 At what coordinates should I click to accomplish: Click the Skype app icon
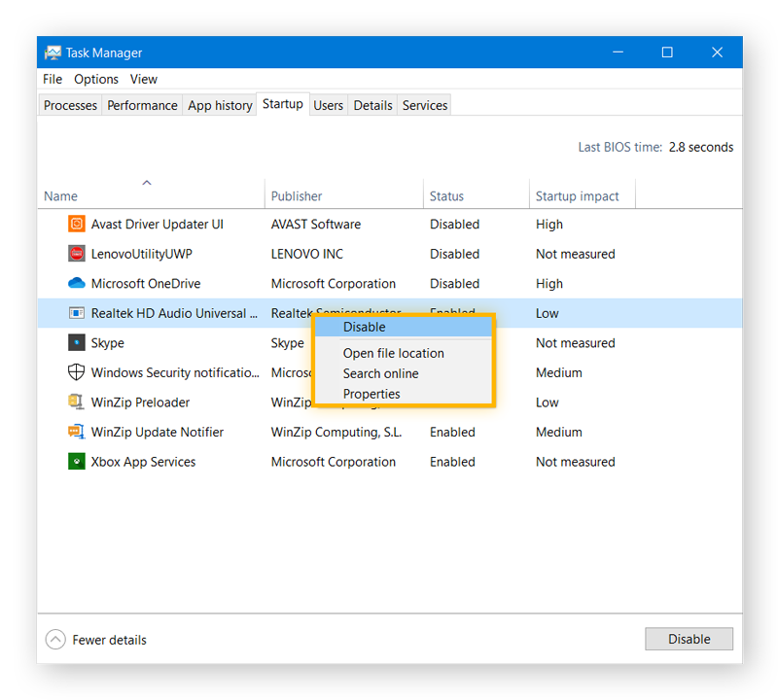(77, 342)
